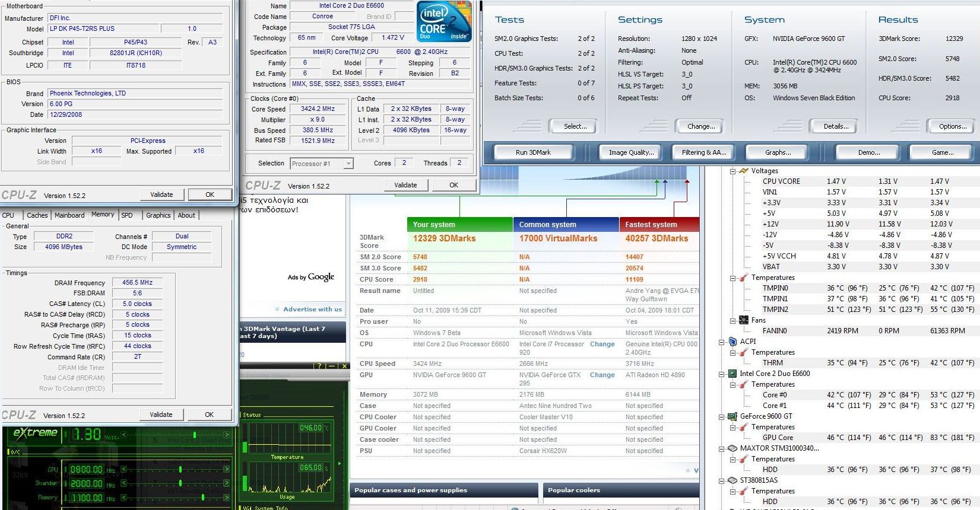Click thermometer icon under GeForce 9600 GT
This screenshot has width=980, height=510.
coord(744,427)
